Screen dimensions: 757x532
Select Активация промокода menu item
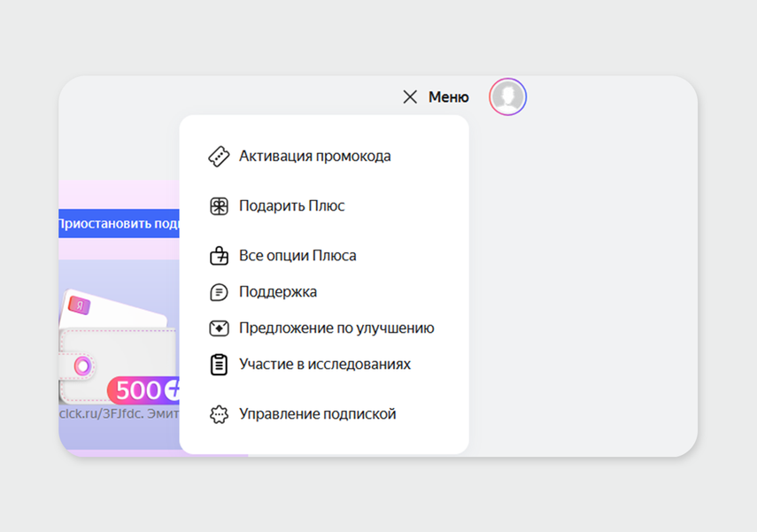pos(315,157)
